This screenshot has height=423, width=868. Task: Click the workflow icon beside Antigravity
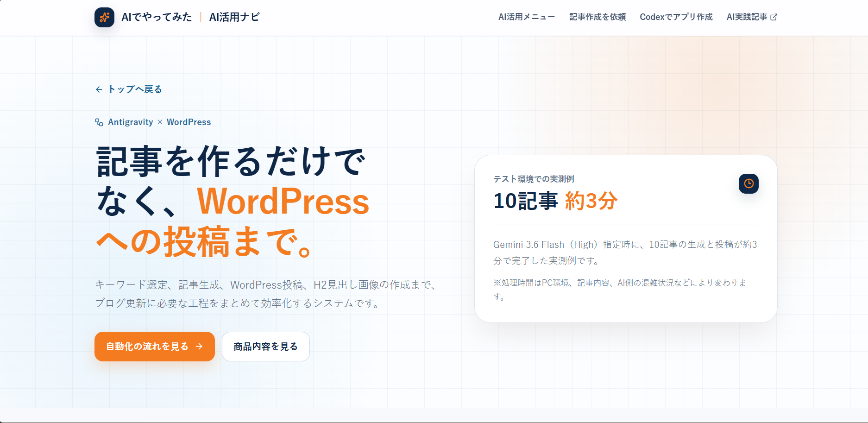click(x=99, y=122)
